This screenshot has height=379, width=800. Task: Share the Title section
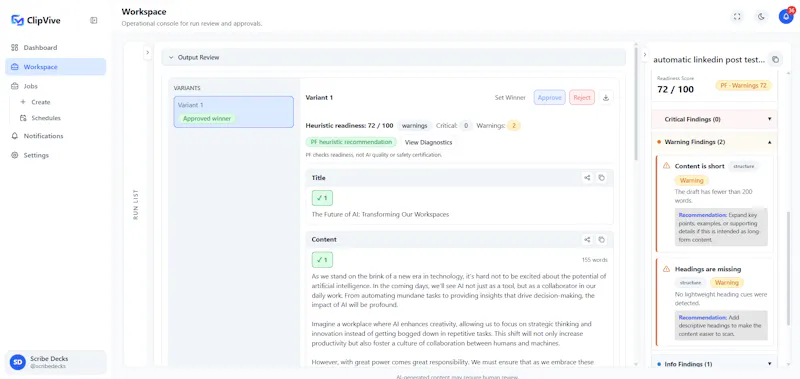tap(587, 178)
